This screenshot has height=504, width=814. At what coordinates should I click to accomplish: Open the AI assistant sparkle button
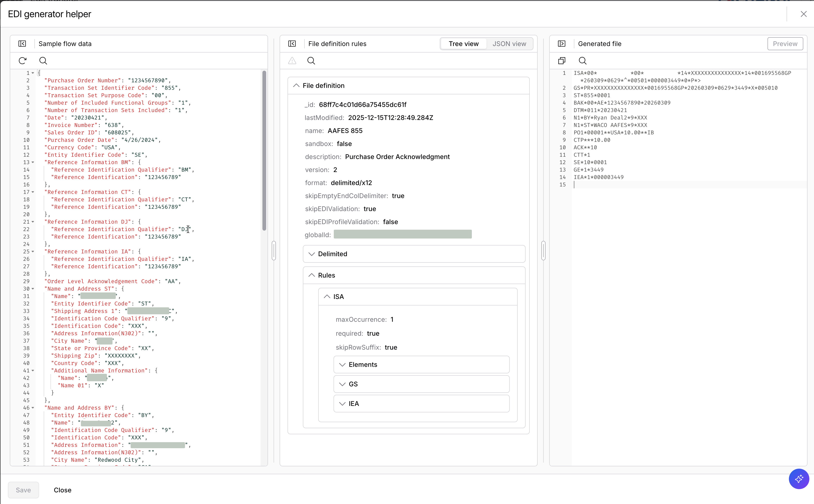799,479
